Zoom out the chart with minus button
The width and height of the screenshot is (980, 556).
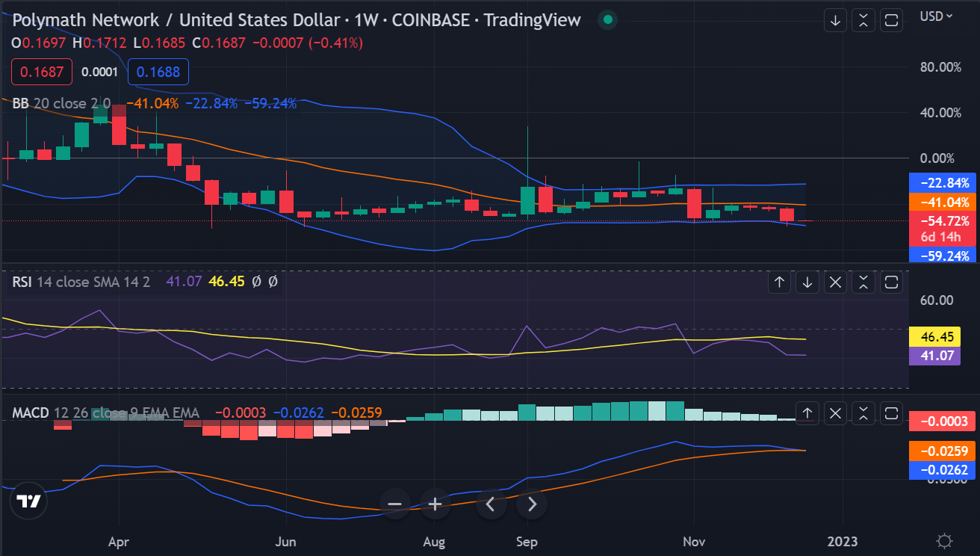(x=395, y=504)
